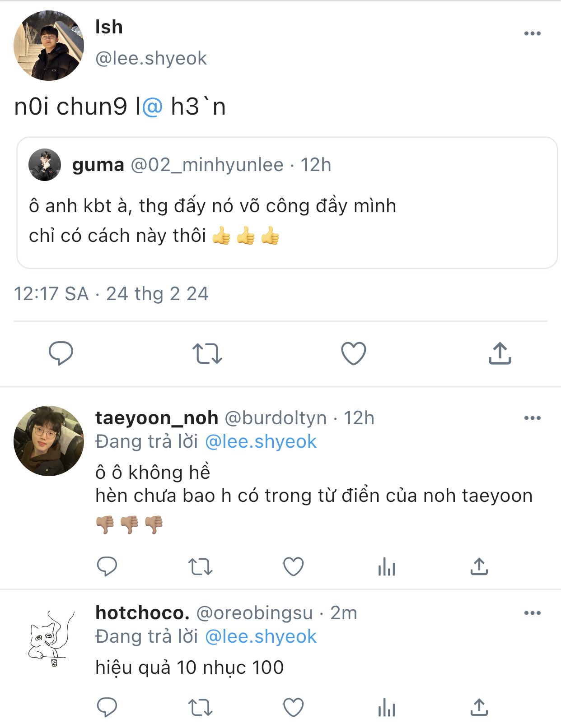Open more options on hotchoco's reply
561x728 pixels.
533,613
